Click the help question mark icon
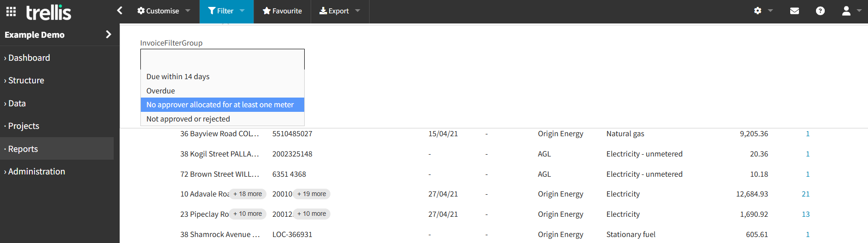The image size is (868, 243). click(x=820, y=11)
